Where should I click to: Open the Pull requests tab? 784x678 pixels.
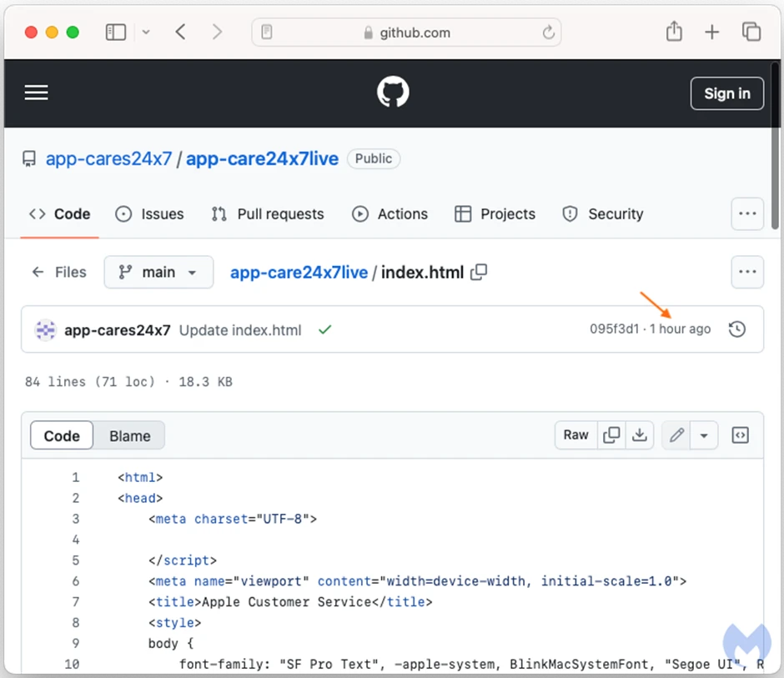click(x=268, y=214)
